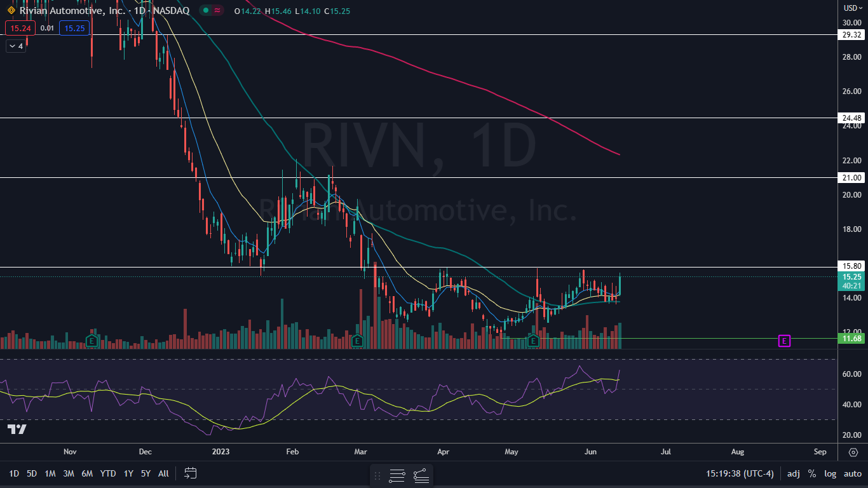
Task: Click the Jul label on time axis
Action: [666, 452]
